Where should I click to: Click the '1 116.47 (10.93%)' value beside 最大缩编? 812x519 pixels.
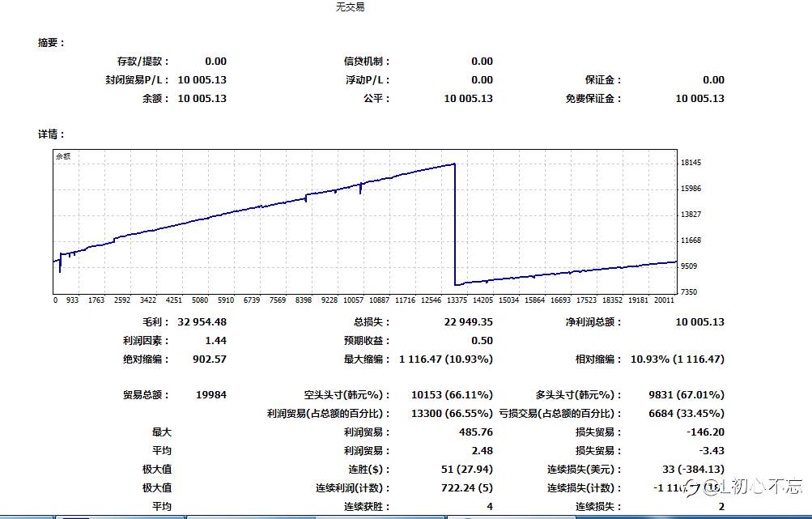[446, 359]
